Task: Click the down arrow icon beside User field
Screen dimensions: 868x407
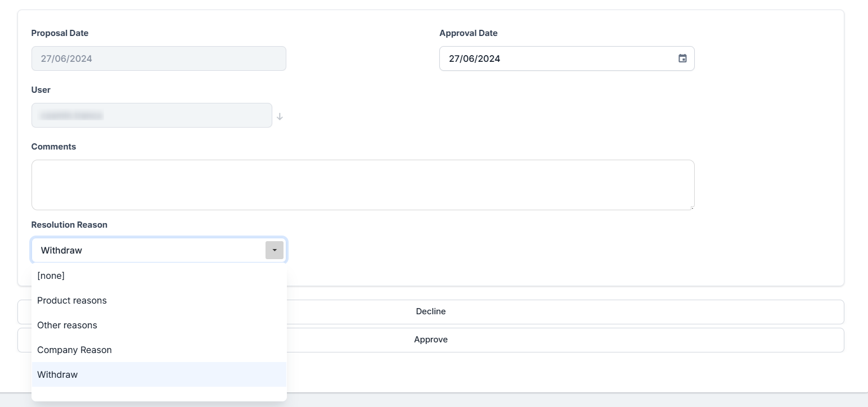Action: (280, 116)
